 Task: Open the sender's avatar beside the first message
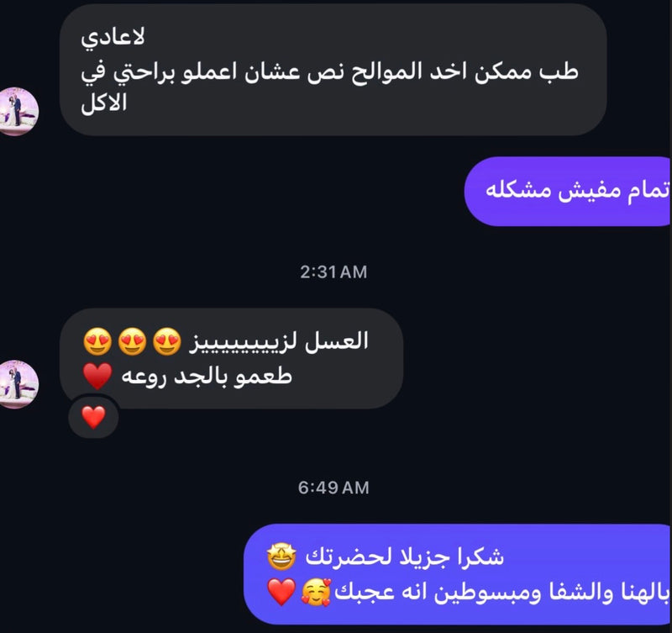coord(18,112)
